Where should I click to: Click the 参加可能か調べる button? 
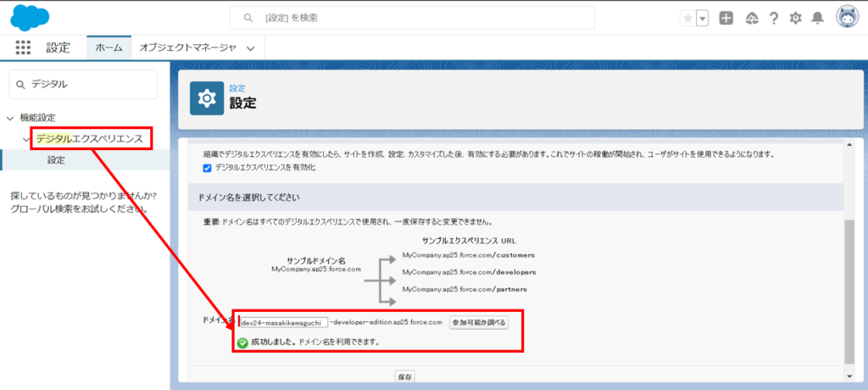(479, 323)
